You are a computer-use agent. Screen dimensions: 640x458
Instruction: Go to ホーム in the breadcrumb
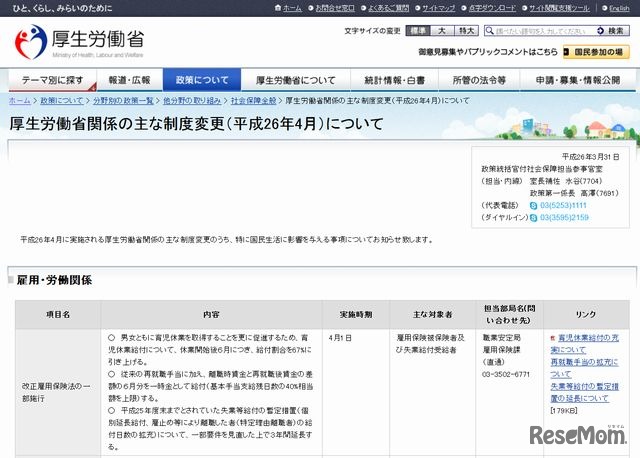click(20, 100)
